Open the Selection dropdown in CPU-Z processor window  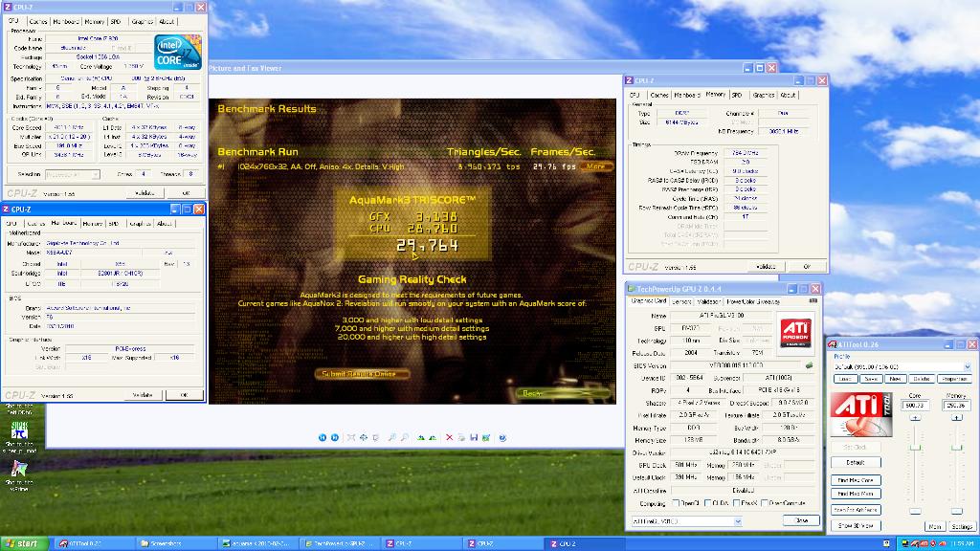[x=95, y=175]
